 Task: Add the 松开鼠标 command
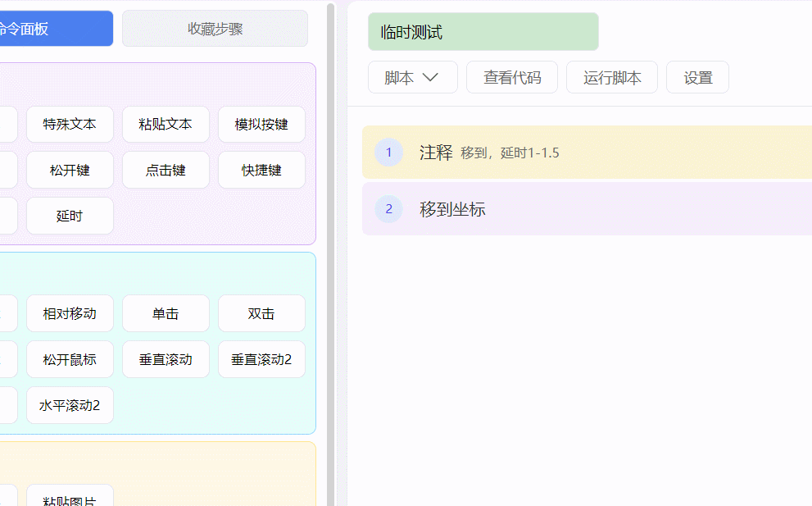[x=70, y=359]
